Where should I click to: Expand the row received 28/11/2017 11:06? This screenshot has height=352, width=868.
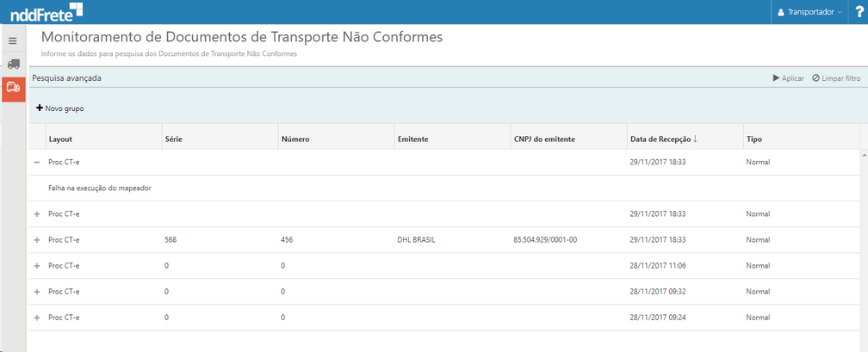tap(37, 266)
